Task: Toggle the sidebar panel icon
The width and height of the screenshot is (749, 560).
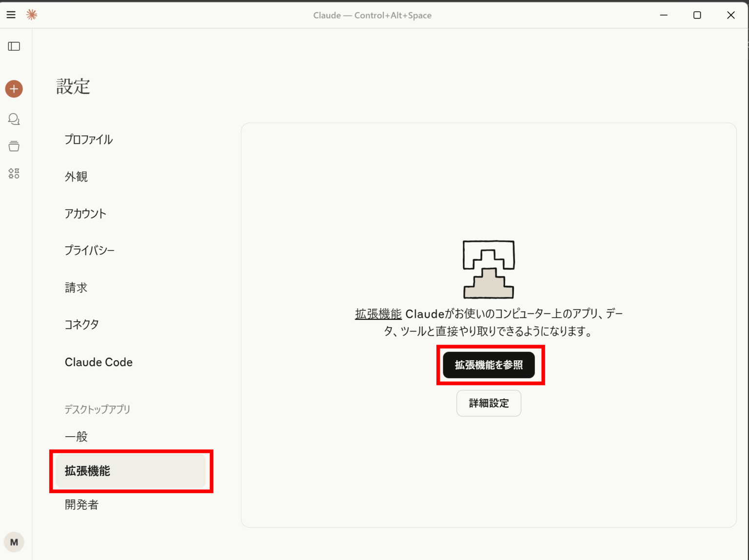Action: 14,46
